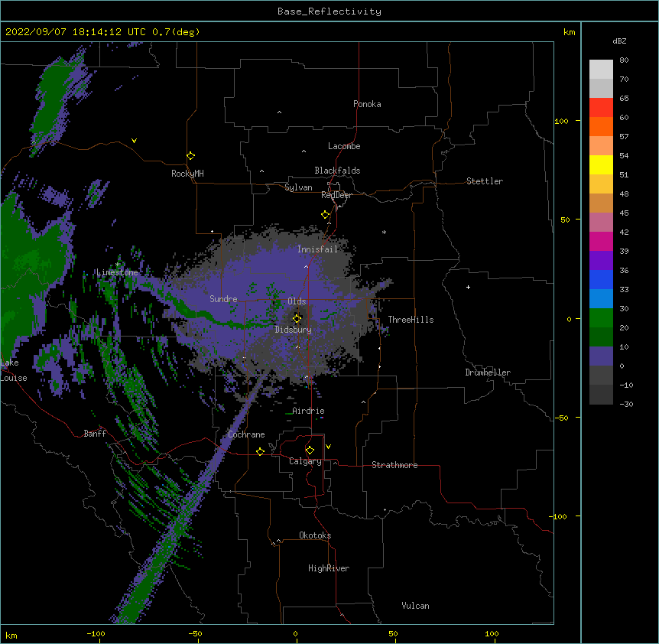Click the HighRiver label

click(329, 568)
